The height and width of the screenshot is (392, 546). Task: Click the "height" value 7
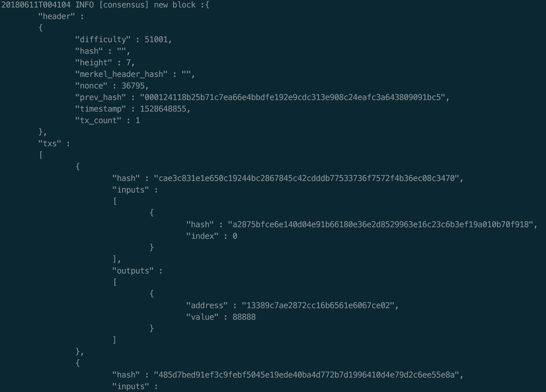coord(128,63)
